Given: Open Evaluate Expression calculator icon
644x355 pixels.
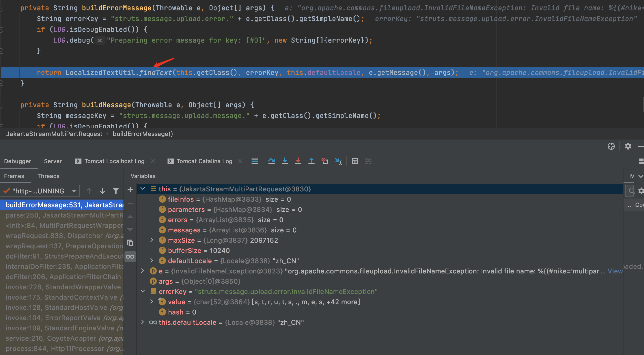Looking at the screenshot, I should (x=355, y=161).
